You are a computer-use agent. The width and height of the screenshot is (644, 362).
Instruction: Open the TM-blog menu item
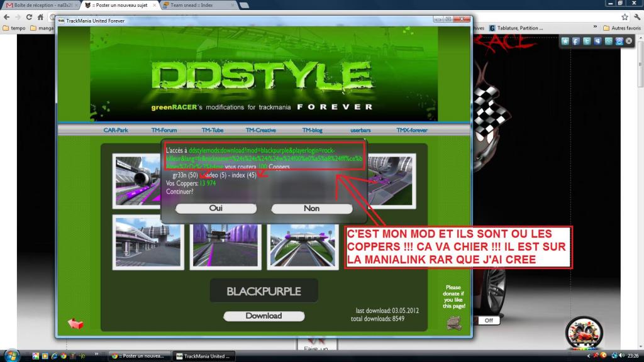(x=312, y=130)
